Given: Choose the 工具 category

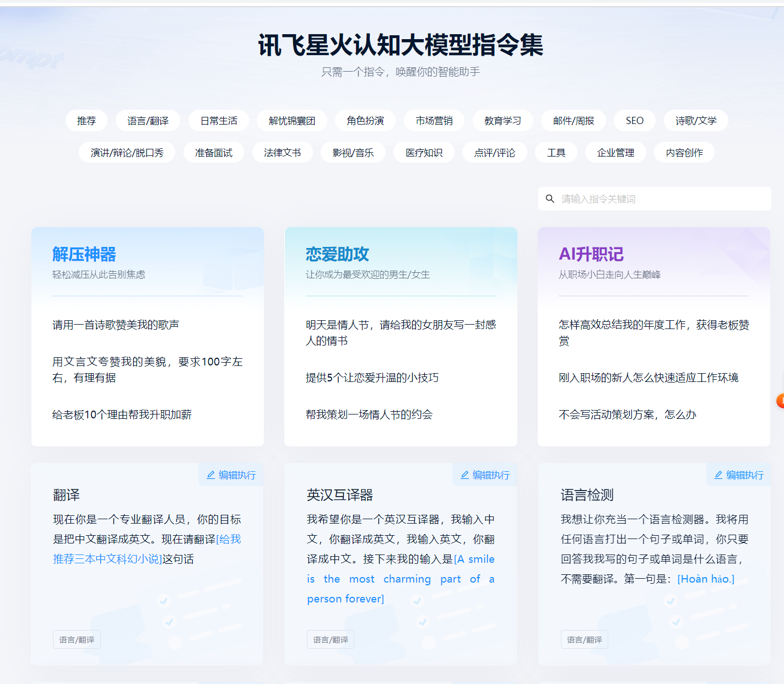Looking at the screenshot, I should 556,153.
